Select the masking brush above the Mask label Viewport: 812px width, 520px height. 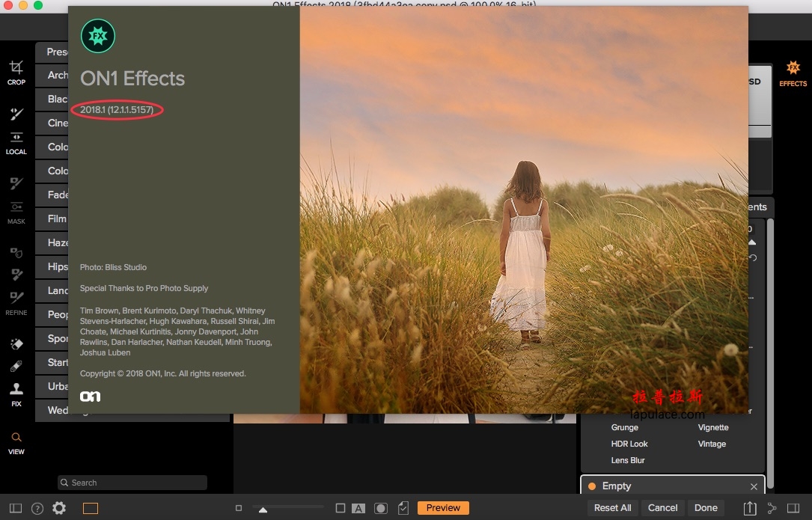click(16, 183)
